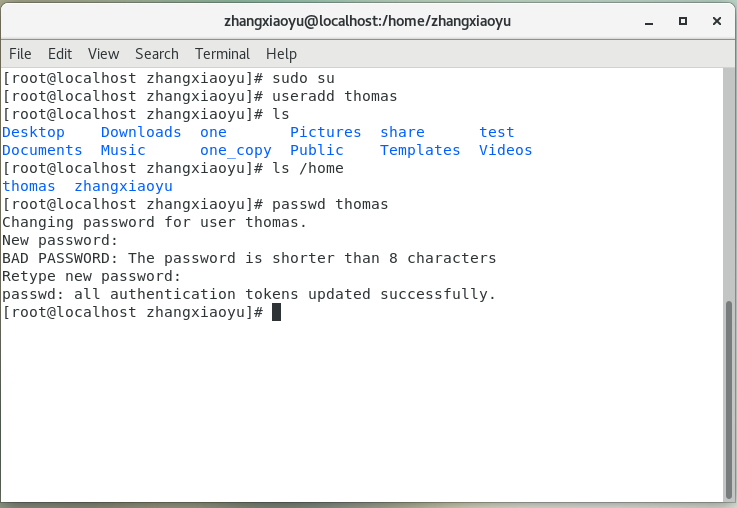Click the Videos directory name in ls output
Screen dimensions: 737x508
[505, 150]
